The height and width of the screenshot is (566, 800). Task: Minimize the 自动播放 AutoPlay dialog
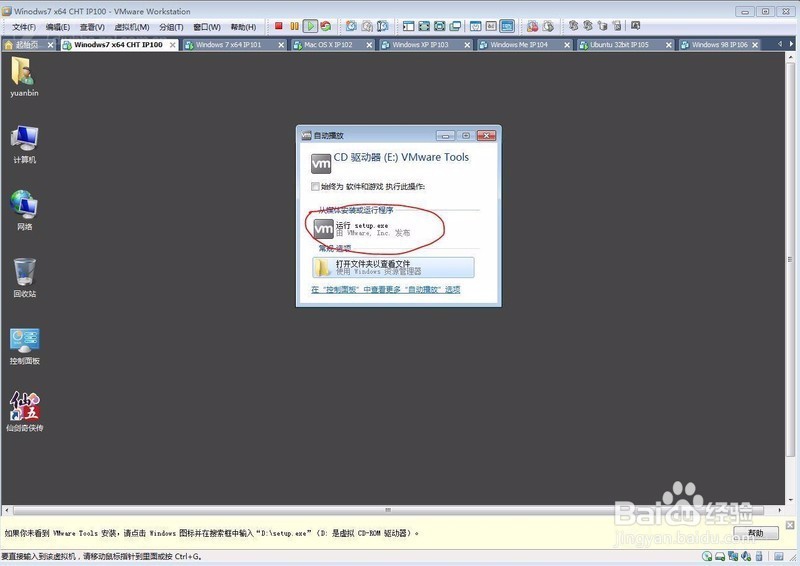[x=445, y=135]
